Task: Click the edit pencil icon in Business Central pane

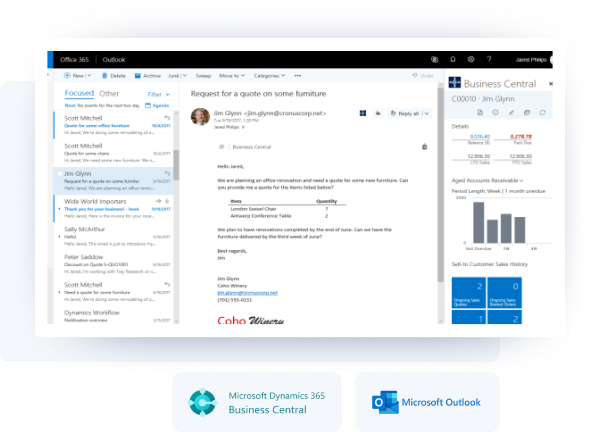Action: point(511,112)
